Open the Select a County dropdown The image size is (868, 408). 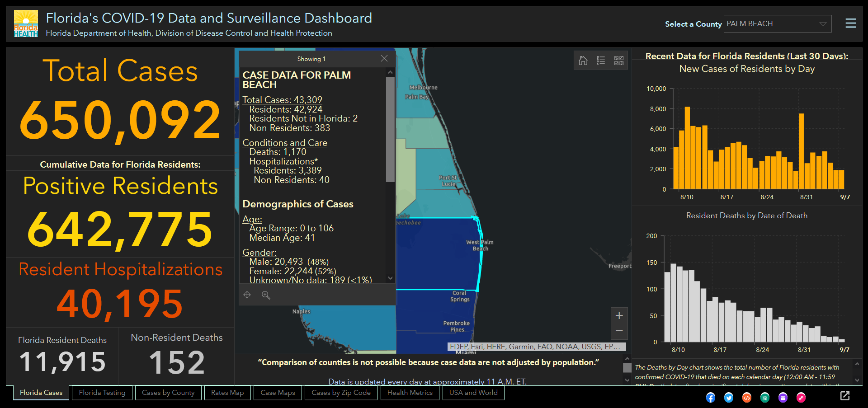pos(778,24)
